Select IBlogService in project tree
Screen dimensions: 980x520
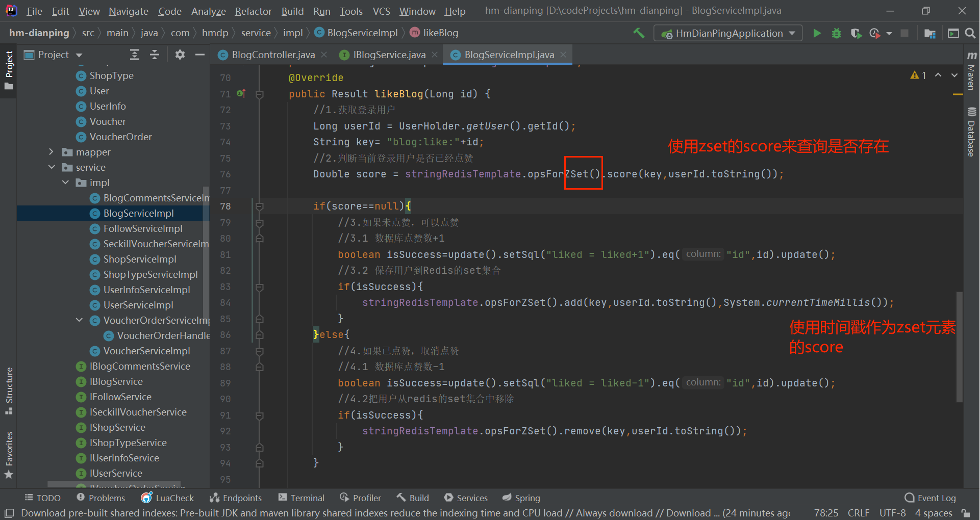116,381
